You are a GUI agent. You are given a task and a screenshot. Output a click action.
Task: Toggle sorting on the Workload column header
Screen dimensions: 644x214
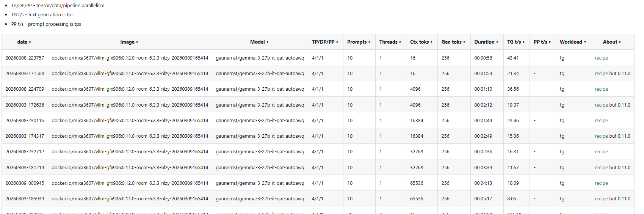573,42
